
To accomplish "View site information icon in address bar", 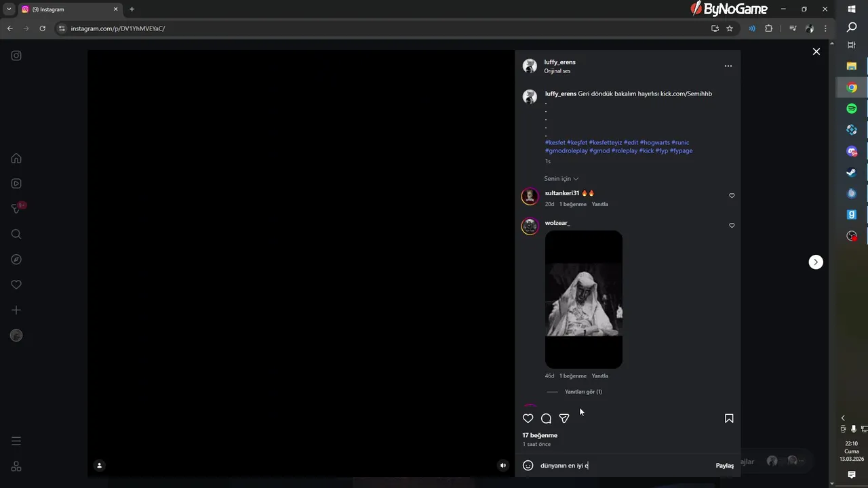I will [62, 28].
